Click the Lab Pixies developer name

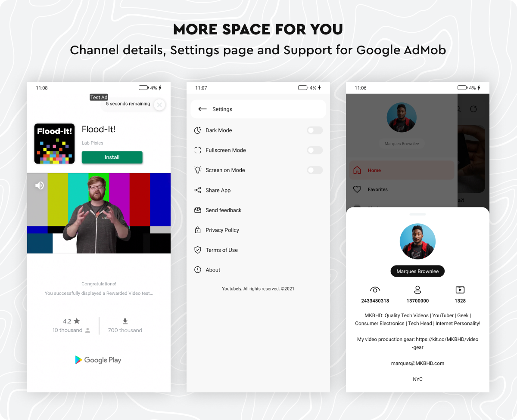click(93, 143)
